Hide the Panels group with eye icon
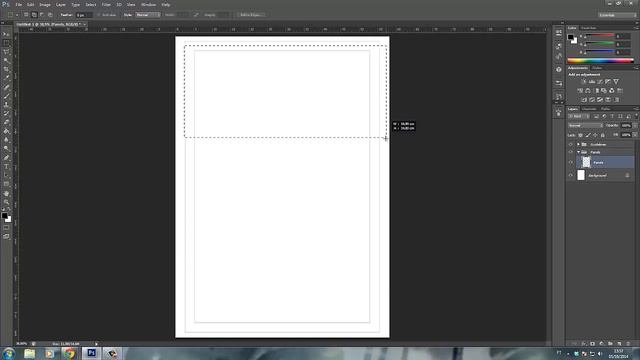This screenshot has height=360, width=640. click(x=571, y=152)
